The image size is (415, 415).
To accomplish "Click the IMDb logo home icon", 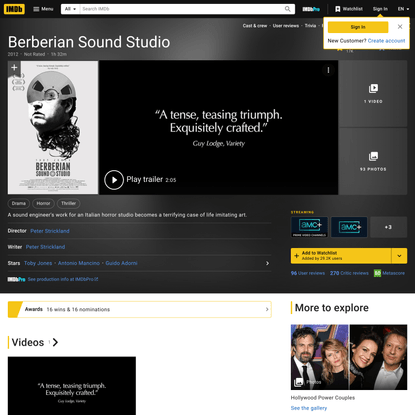I will 14,9.
